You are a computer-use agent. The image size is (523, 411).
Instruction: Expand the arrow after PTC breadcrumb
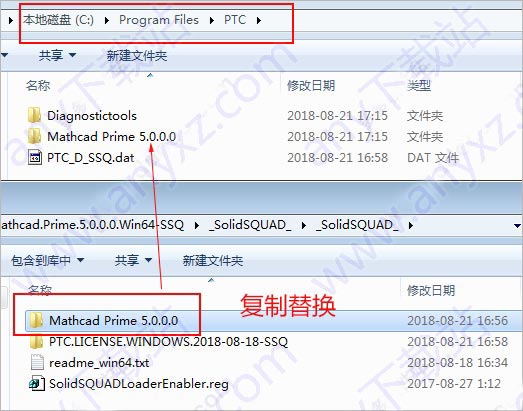click(x=259, y=21)
